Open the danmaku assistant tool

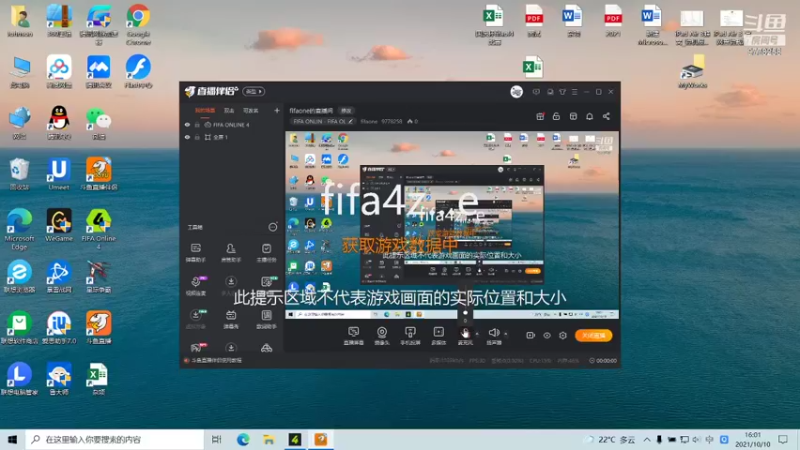pyautogui.click(x=196, y=253)
